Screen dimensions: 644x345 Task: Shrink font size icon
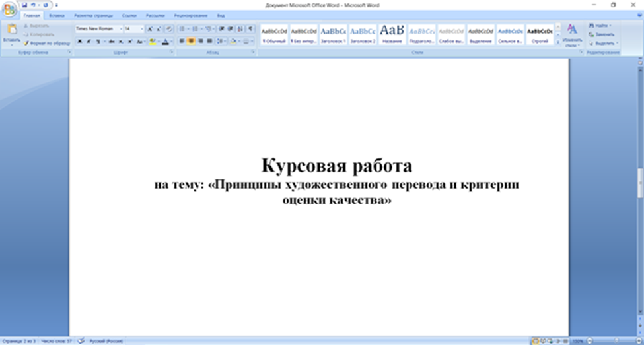coord(159,29)
